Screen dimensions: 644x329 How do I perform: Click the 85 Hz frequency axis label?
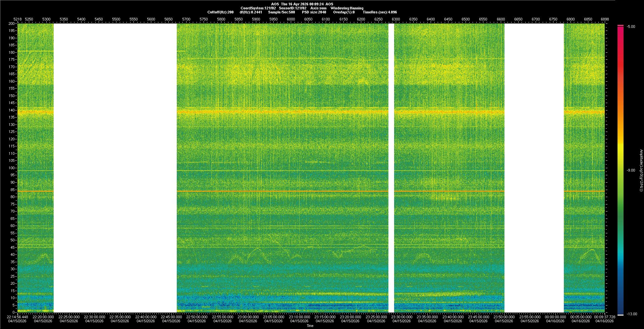coord(13,190)
